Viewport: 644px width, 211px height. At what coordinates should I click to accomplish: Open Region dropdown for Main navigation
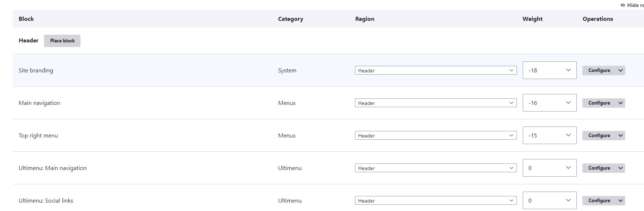click(435, 103)
